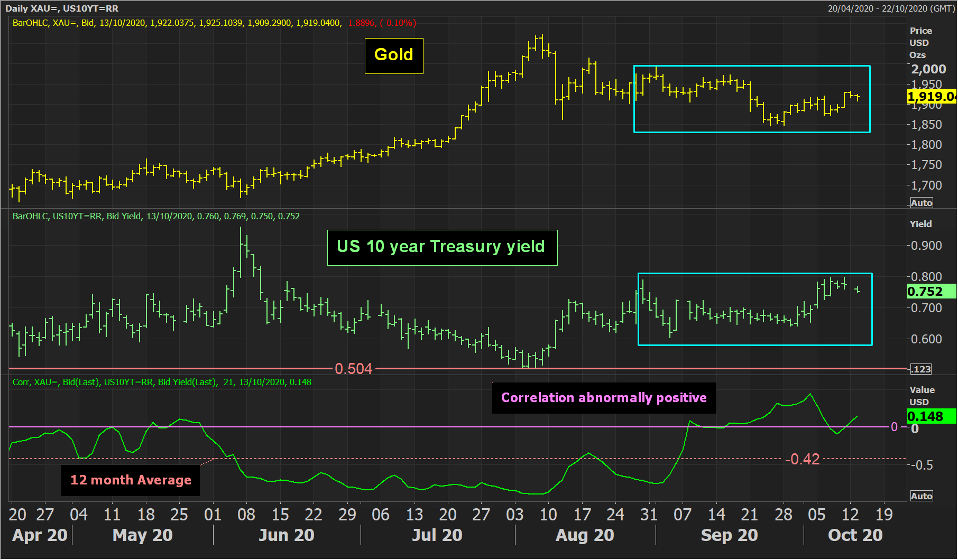The image size is (958, 560).
Task: Click the 1,919.04 current gold price tag
Action: tap(931, 96)
